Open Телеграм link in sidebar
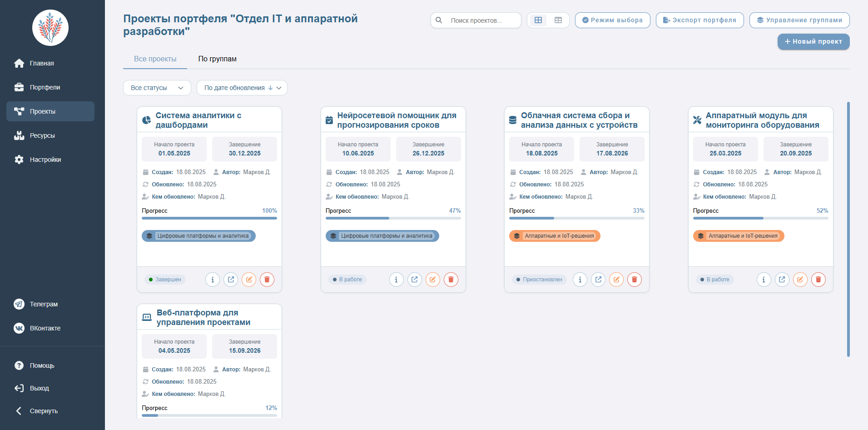 coord(43,304)
